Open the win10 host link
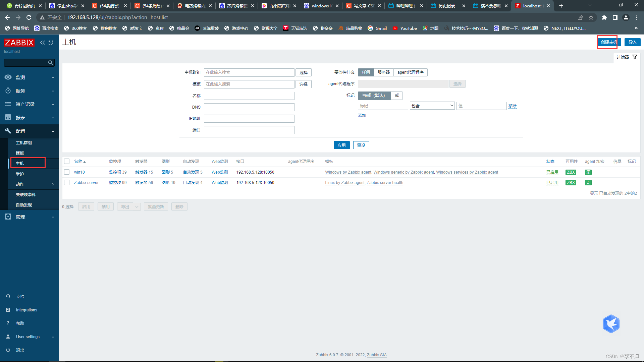 click(x=79, y=172)
